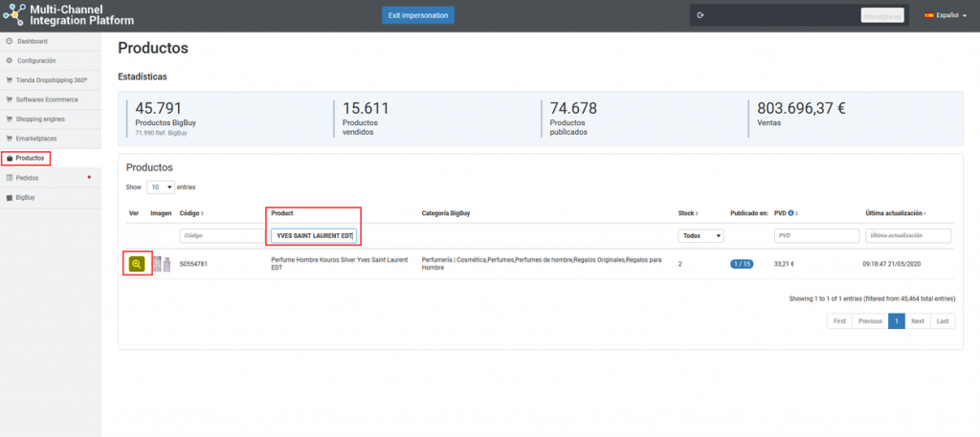Click the logout arrow icon in header
The width and height of the screenshot is (980, 437).
[701, 15]
